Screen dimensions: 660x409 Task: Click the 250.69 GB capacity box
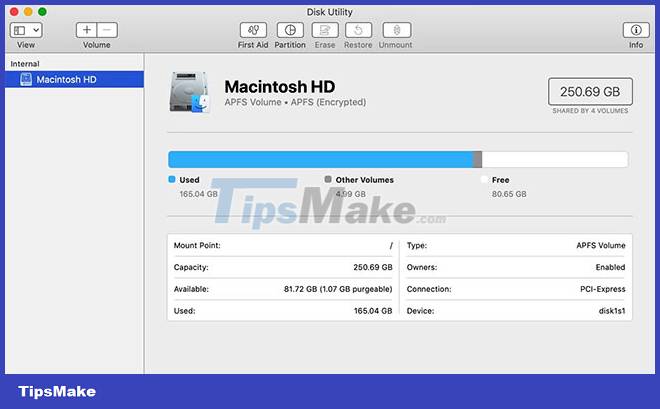tap(590, 91)
